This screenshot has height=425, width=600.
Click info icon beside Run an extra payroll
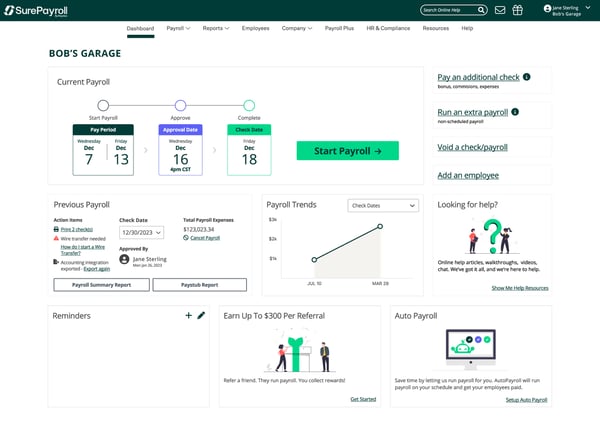pos(515,112)
